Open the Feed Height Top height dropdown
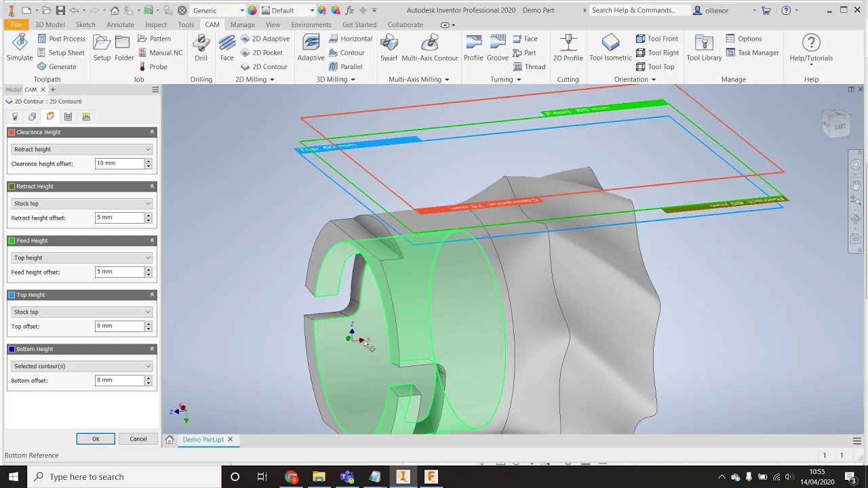868x488 pixels. (81, 258)
